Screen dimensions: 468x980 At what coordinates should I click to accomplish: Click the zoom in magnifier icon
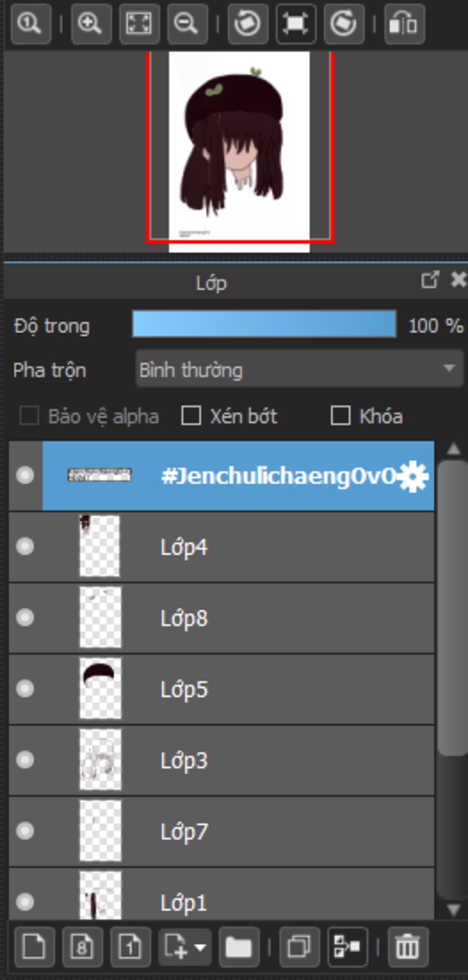point(91,24)
